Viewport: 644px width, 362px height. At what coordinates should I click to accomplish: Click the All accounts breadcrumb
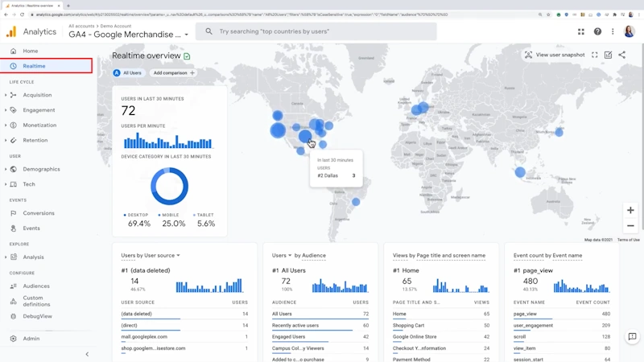pos(81,26)
